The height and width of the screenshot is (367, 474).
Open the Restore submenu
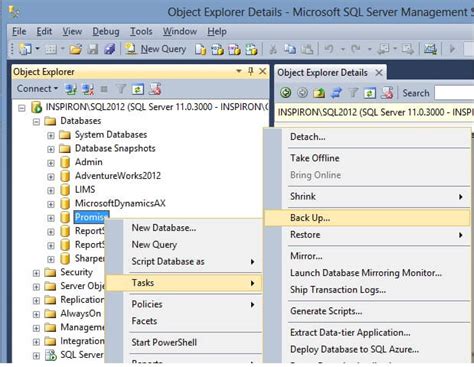367,235
